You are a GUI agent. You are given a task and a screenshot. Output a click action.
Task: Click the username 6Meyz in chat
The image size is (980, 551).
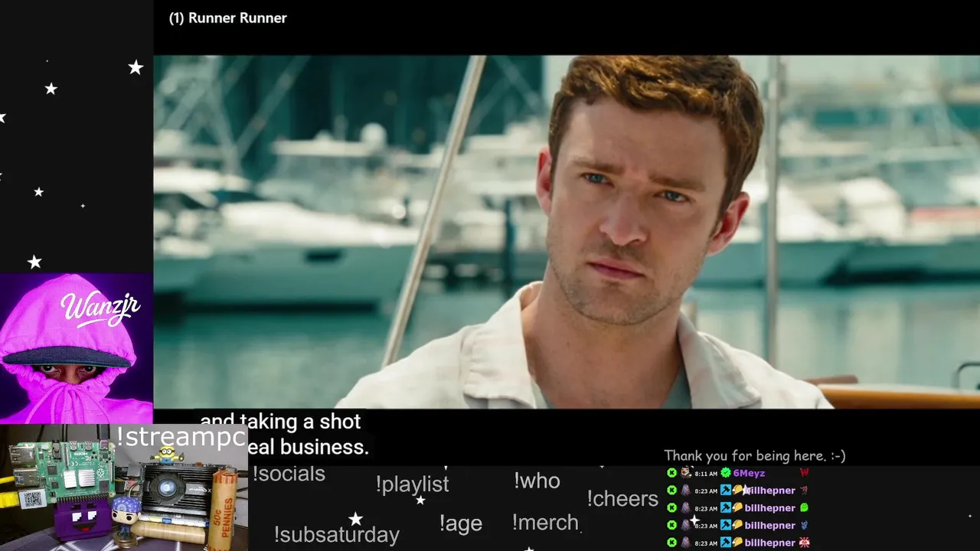[x=749, y=474]
